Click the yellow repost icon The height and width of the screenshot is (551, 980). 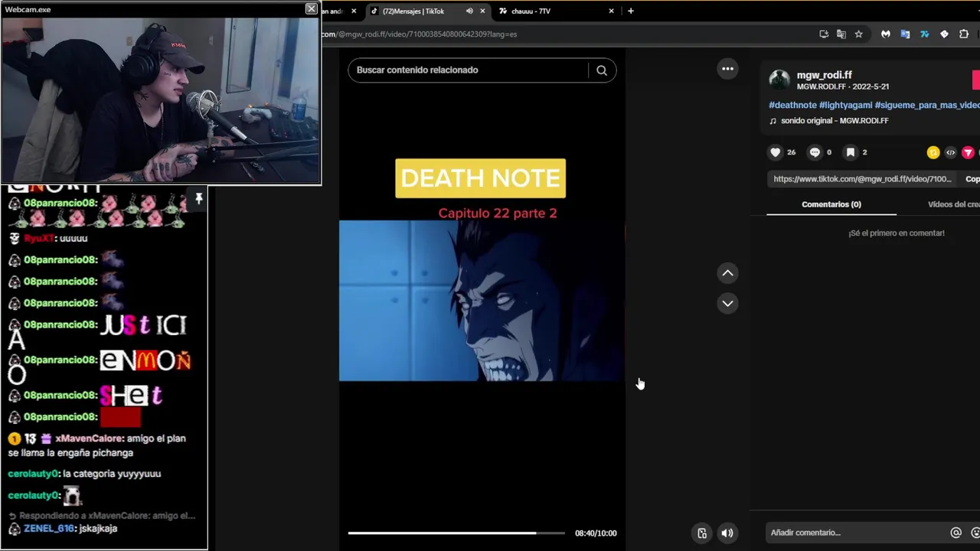click(933, 152)
